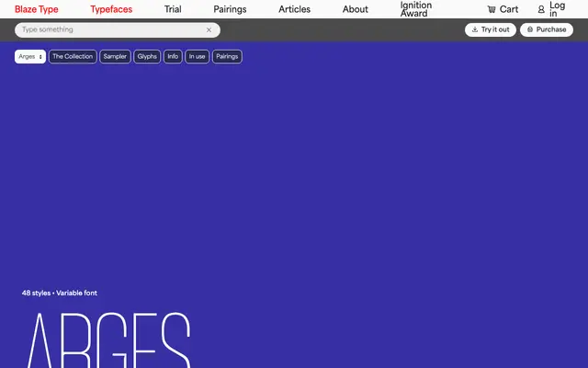Open the Trial page

[x=173, y=9]
